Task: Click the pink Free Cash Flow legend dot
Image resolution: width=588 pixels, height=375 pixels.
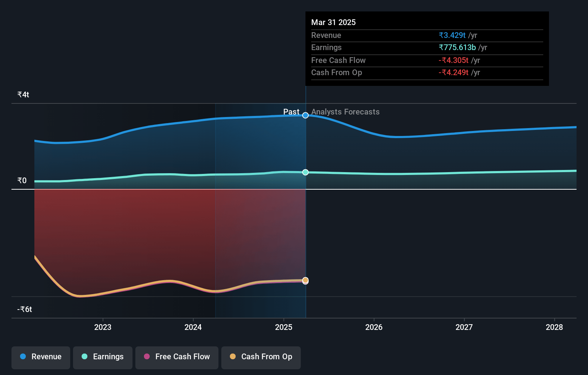Action: pos(147,356)
